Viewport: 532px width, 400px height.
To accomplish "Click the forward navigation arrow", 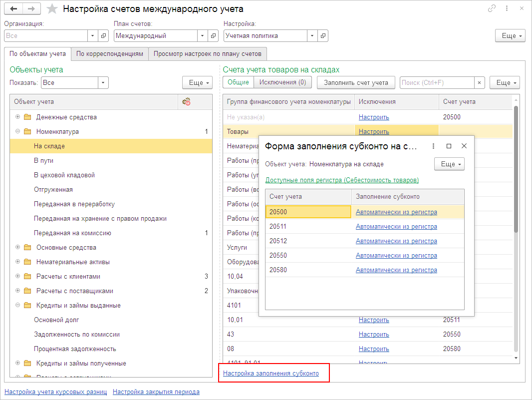I will pos(31,9).
